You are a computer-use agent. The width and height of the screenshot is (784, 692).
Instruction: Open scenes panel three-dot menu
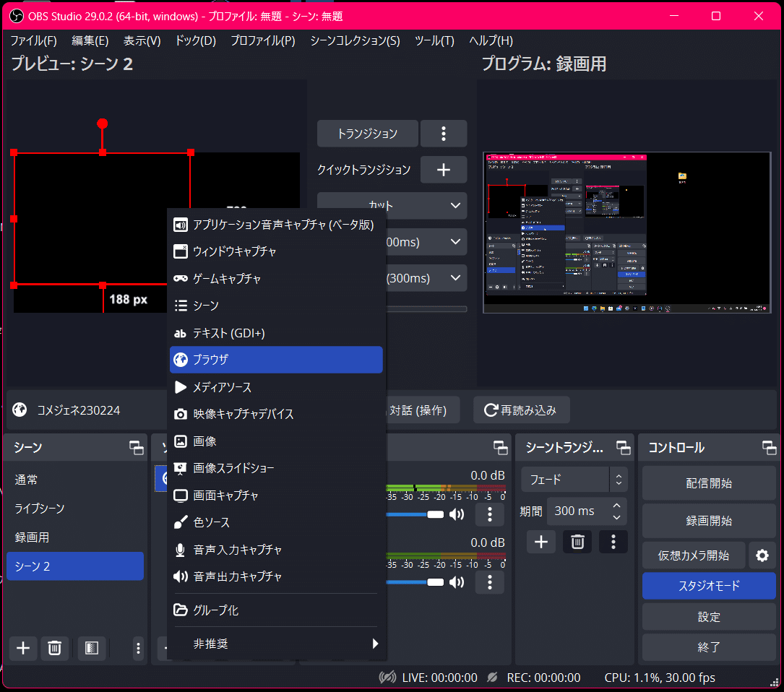click(x=138, y=648)
